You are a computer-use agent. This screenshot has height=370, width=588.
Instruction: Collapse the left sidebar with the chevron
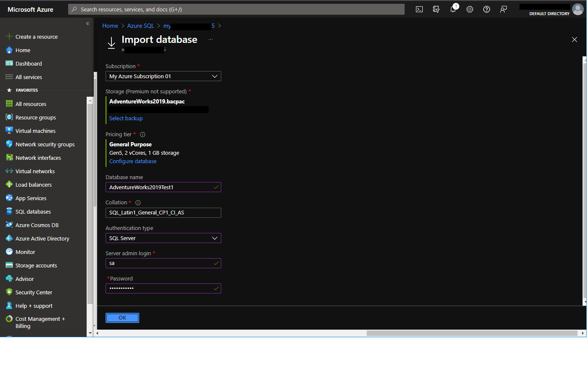(x=88, y=24)
